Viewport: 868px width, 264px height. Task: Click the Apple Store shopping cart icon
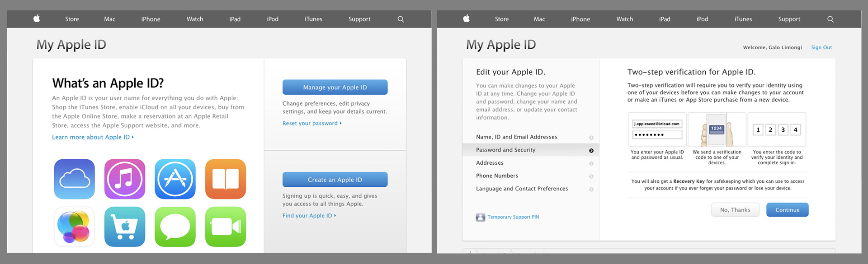(125, 227)
